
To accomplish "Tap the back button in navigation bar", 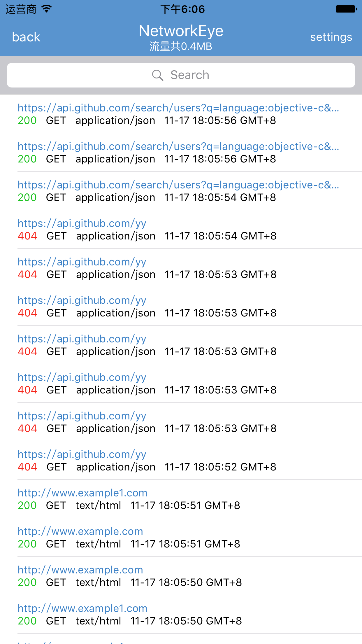I will coord(26,37).
